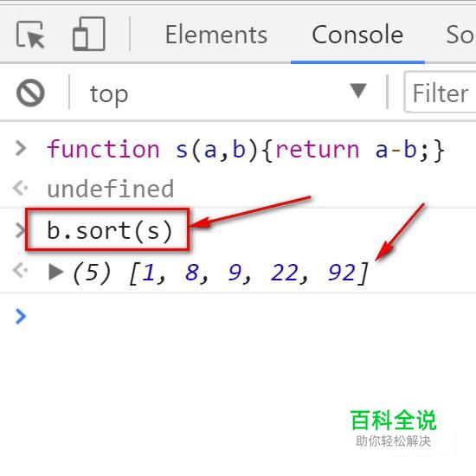Toggle the device toolbar icon

(x=89, y=34)
